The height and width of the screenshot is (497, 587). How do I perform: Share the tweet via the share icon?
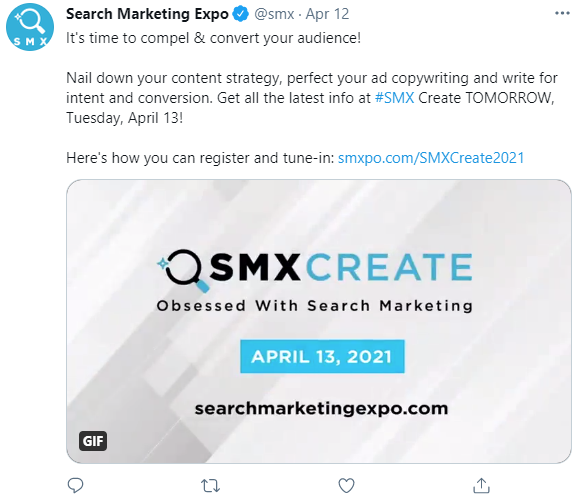tap(481, 485)
